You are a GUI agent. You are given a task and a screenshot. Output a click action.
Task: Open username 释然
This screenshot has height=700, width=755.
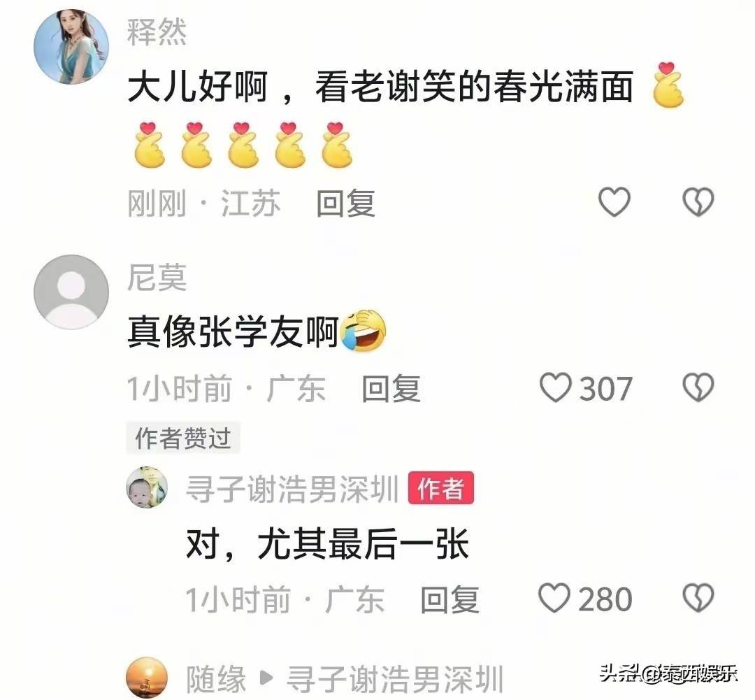coord(157,32)
